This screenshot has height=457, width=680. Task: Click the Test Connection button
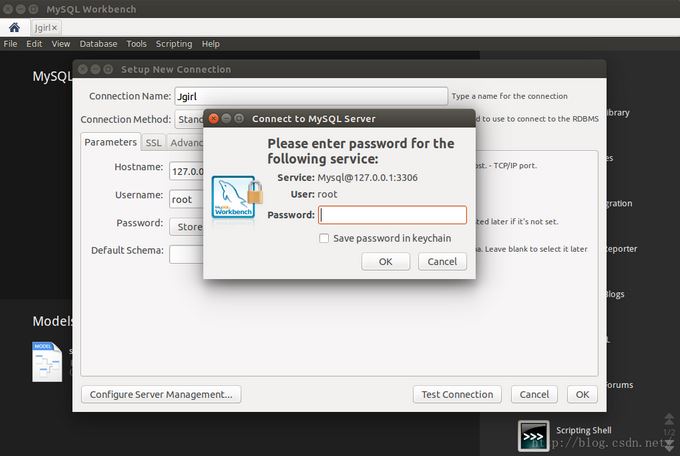click(x=457, y=394)
